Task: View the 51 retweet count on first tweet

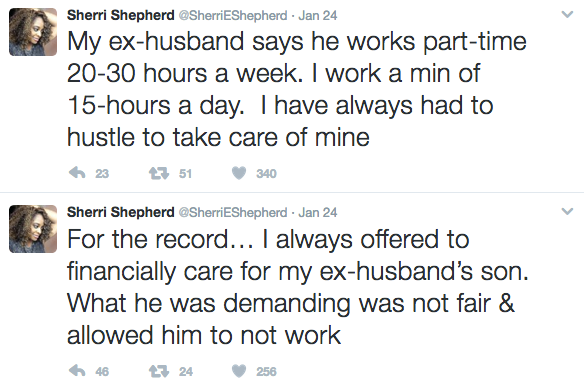Action: click(x=185, y=174)
